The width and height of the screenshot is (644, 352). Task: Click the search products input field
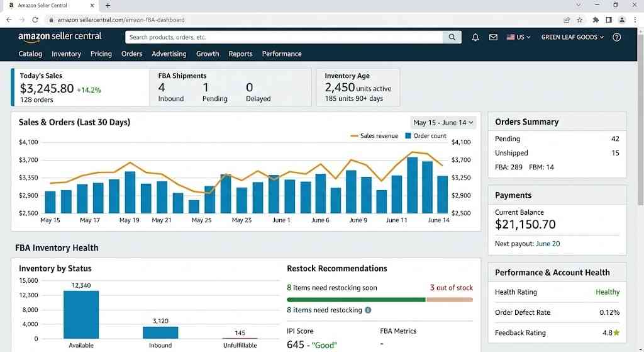[284, 37]
